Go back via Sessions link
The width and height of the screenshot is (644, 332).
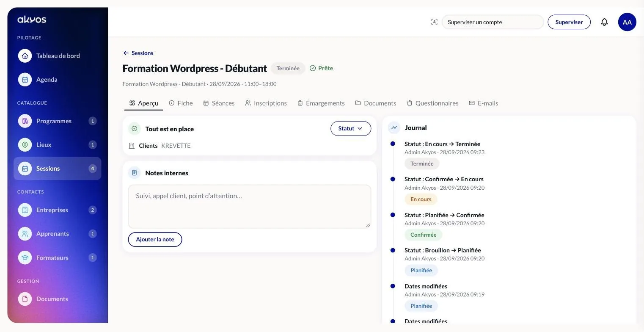point(138,53)
